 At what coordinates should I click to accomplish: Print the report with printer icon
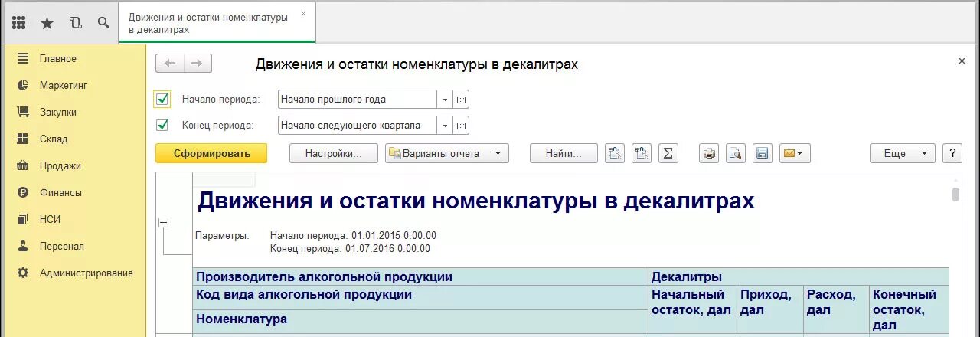click(709, 153)
